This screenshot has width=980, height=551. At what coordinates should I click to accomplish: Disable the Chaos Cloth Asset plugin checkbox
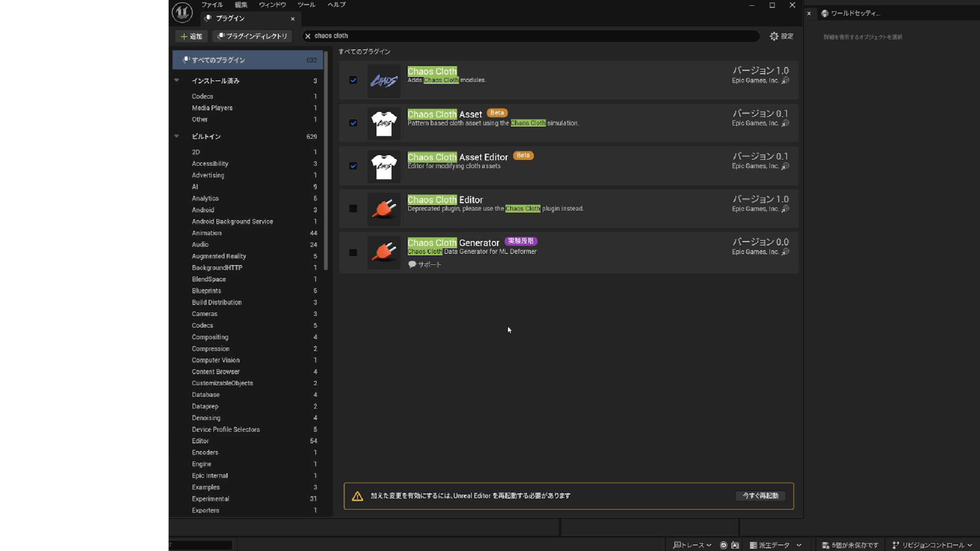pos(353,123)
